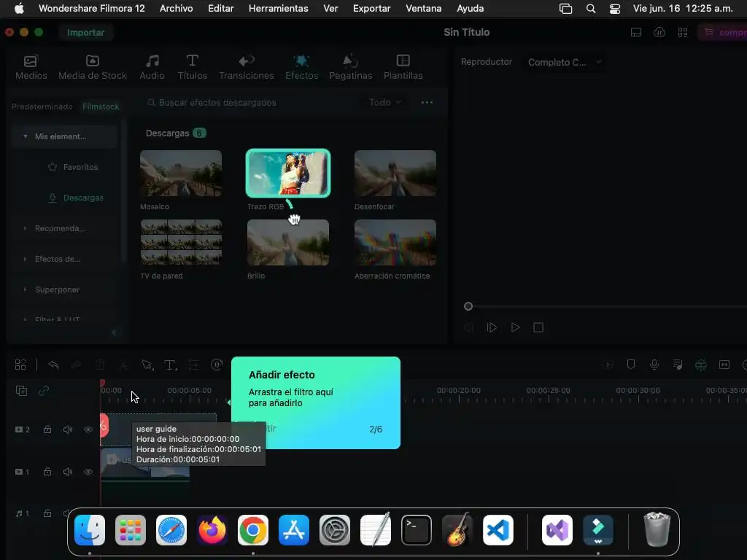The height and width of the screenshot is (560, 747).
Task: Collapse the Mis element... tree section
Action: [26, 136]
